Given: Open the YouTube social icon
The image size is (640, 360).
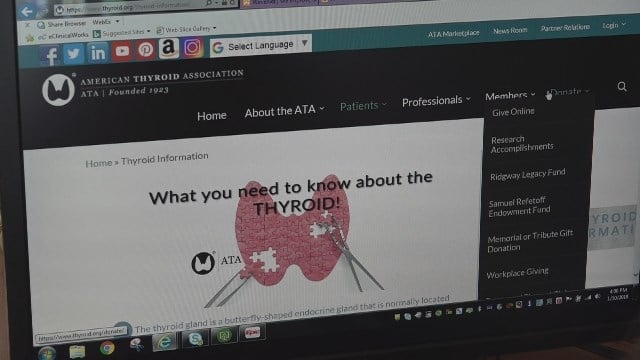Looking at the screenshot, I should tap(122, 51).
